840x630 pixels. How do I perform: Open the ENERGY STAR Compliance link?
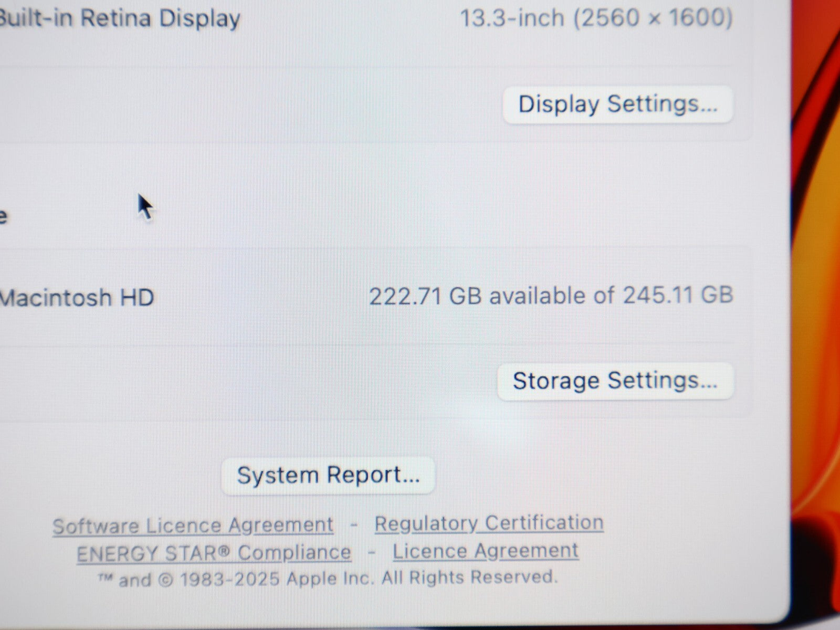[x=214, y=553]
